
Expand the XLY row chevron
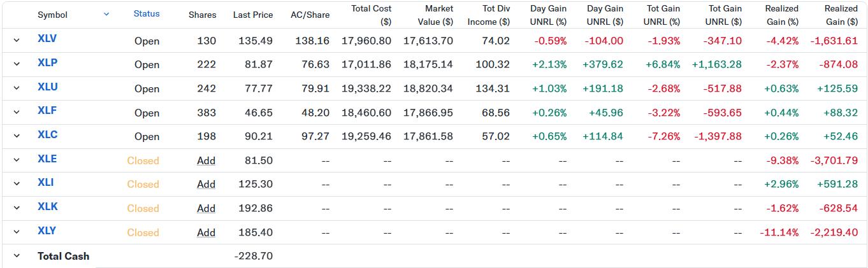(17, 232)
